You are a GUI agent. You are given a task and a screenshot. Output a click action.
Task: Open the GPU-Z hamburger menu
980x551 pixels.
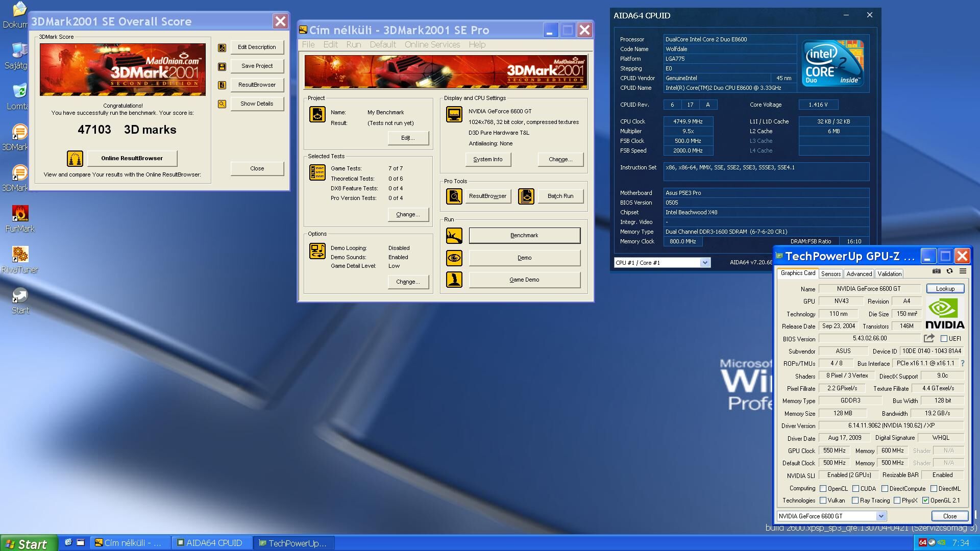point(963,271)
